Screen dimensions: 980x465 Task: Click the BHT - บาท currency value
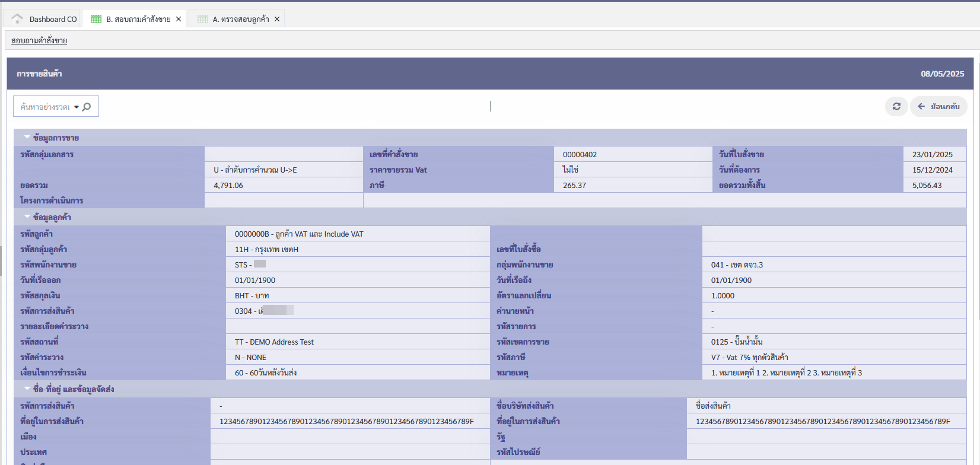click(252, 295)
